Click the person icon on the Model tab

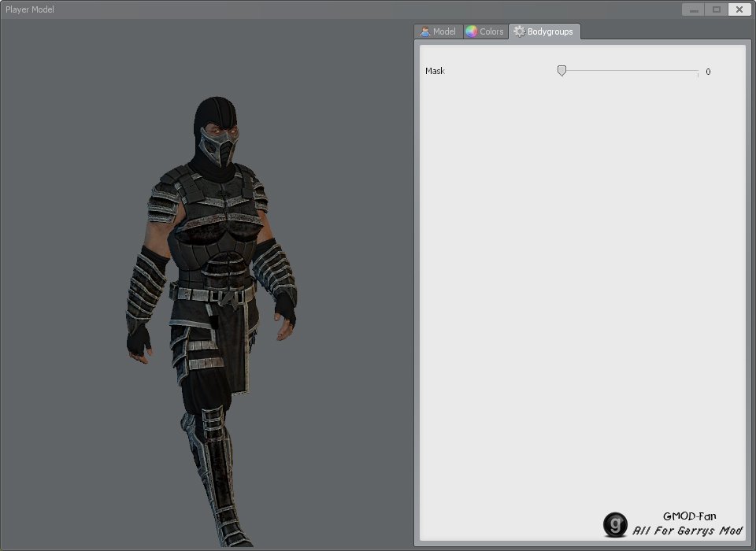(425, 31)
